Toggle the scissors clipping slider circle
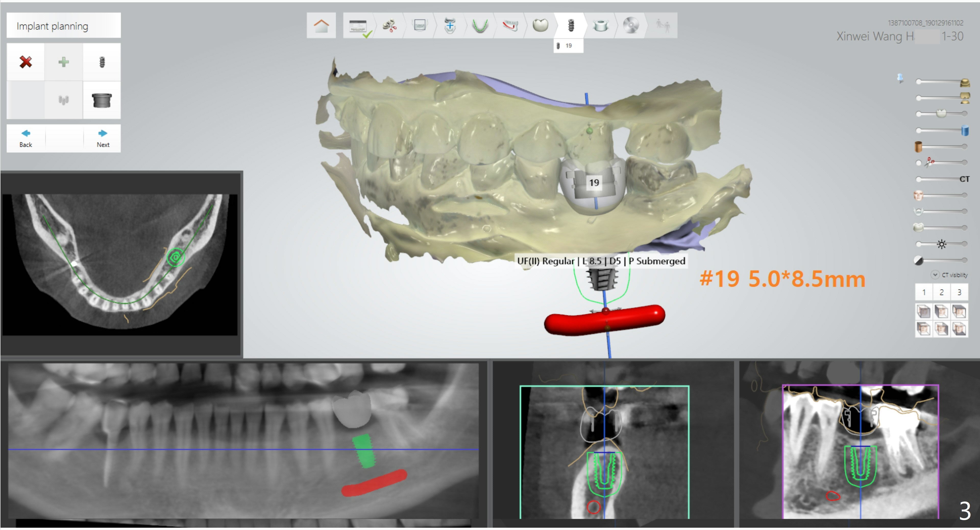Image resolution: width=980 pixels, height=530 pixels. (919, 163)
